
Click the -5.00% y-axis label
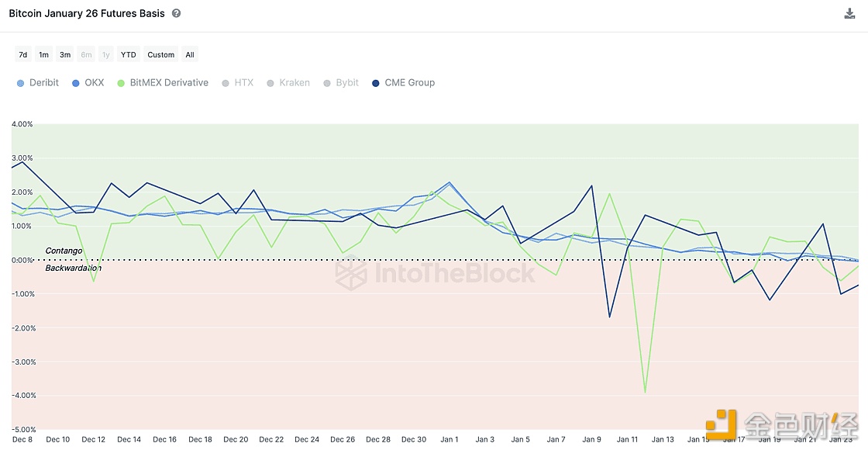coord(22,430)
